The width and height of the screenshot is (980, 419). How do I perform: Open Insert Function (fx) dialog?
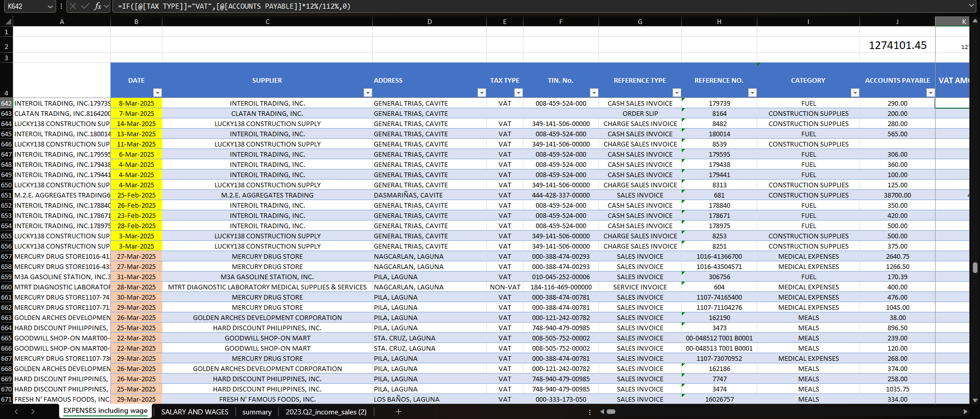(98, 6)
